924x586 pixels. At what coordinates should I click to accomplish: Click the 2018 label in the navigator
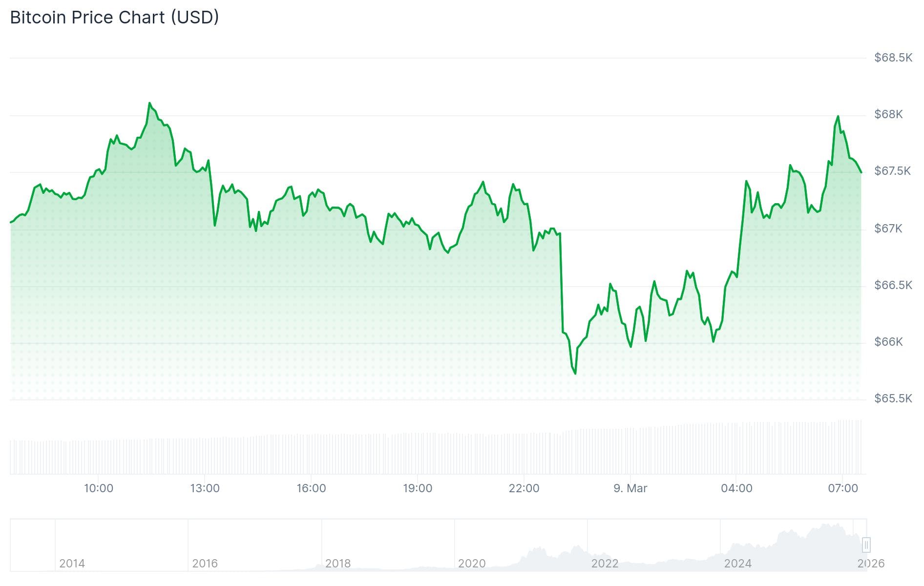pyautogui.click(x=338, y=564)
